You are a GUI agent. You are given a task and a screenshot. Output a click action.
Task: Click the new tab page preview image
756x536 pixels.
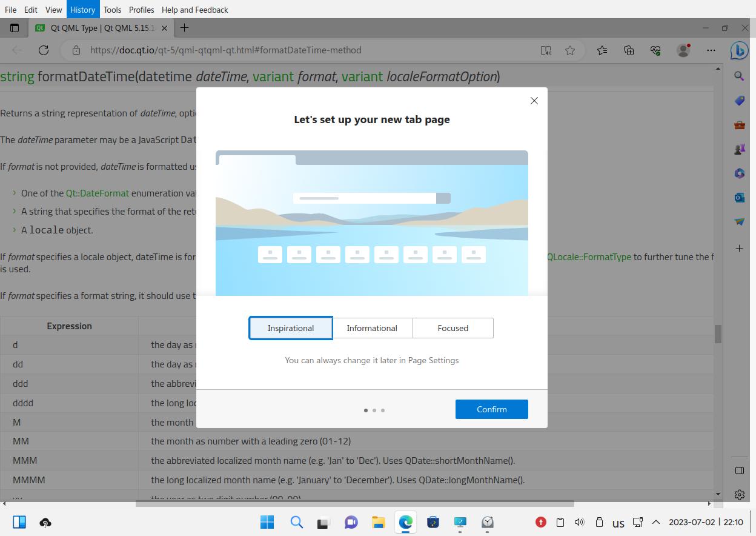pyautogui.click(x=372, y=223)
